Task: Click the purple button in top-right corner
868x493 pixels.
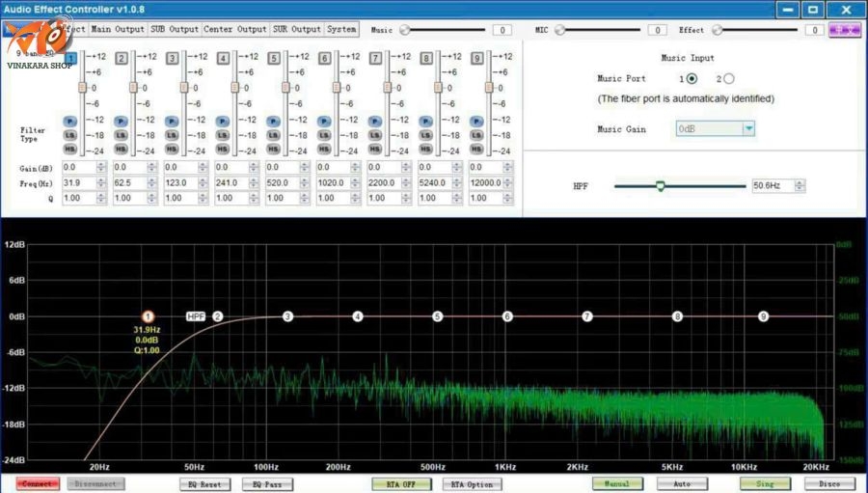Action: (x=845, y=30)
